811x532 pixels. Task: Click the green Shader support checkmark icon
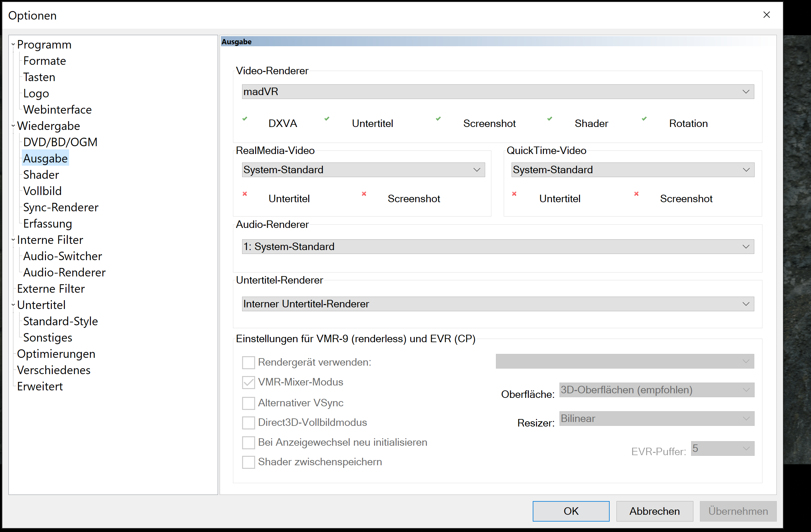550,119
